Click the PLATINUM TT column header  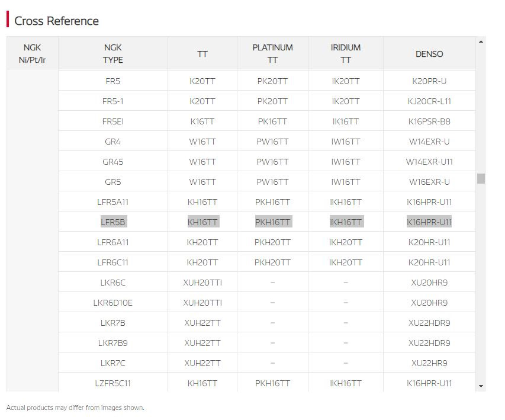(272, 53)
